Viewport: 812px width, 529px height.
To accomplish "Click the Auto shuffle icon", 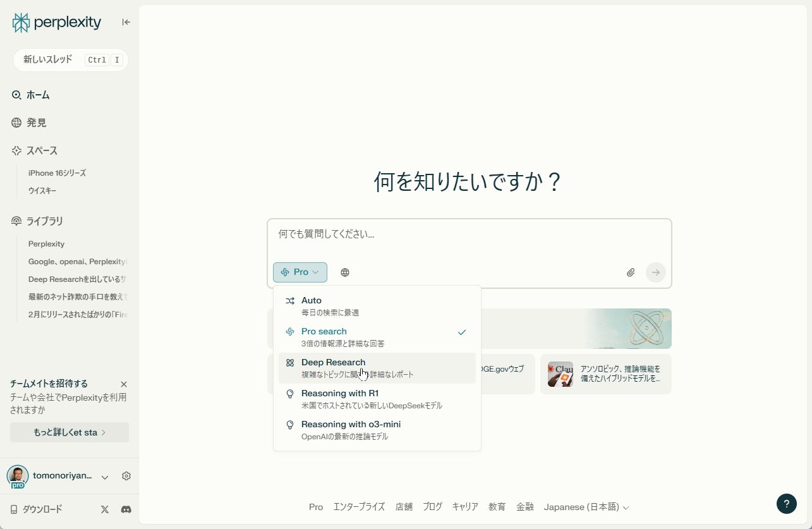I will (x=290, y=301).
